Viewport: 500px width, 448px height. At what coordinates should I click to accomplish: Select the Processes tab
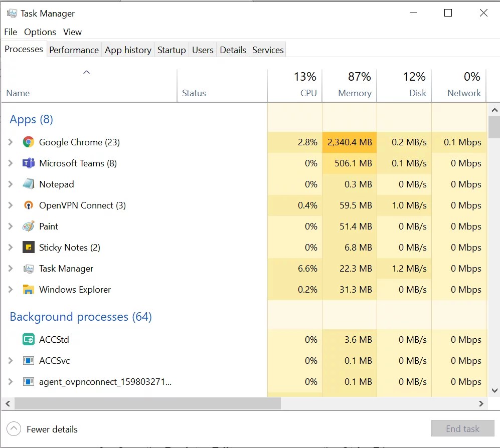point(24,49)
